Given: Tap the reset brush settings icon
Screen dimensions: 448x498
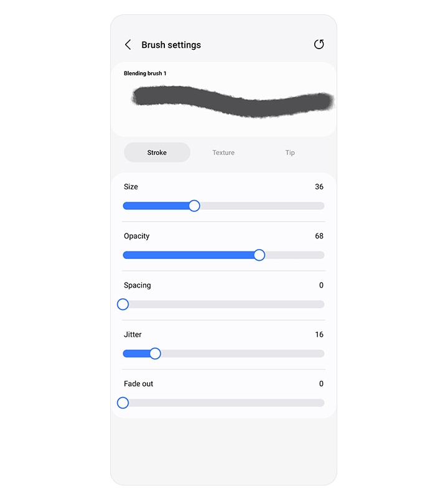Looking at the screenshot, I should [x=319, y=44].
